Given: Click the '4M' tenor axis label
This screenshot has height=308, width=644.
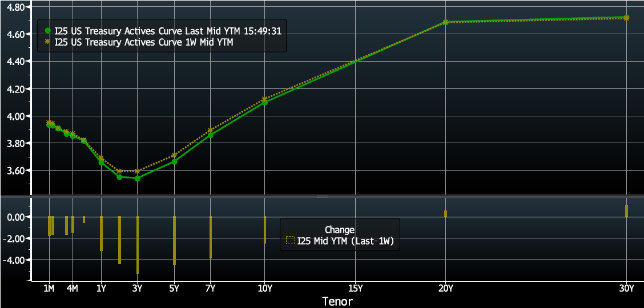Looking at the screenshot, I should pyautogui.click(x=73, y=288).
